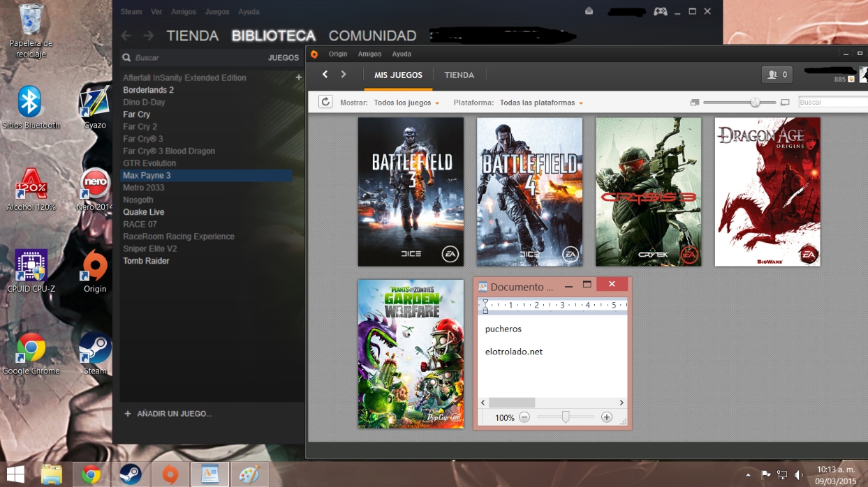Expand Mostrar Todos los juegos dropdown
The height and width of the screenshot is (487, 868).
406,103
